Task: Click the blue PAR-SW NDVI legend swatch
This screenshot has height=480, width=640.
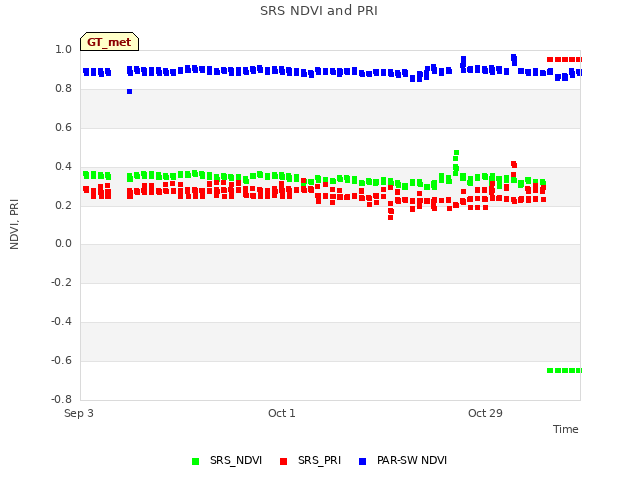Action: (x=362, y=461)
